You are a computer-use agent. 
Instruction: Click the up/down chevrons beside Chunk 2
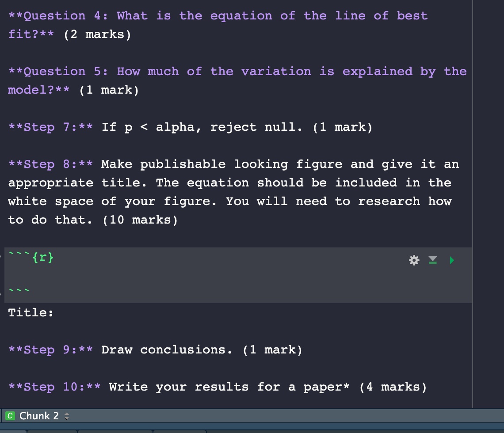tap(66, 416)
